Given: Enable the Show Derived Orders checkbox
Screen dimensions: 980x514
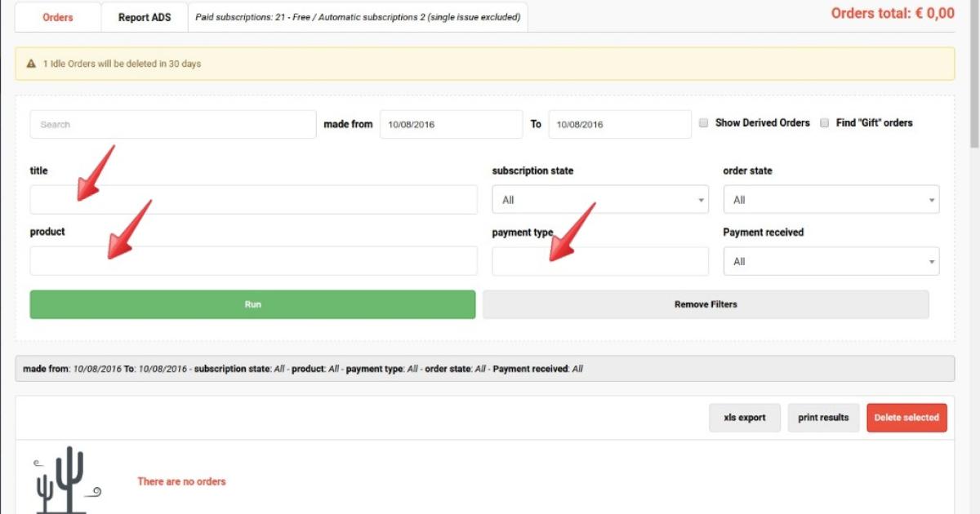Looking at the screenshot, I should click(704, 123).
